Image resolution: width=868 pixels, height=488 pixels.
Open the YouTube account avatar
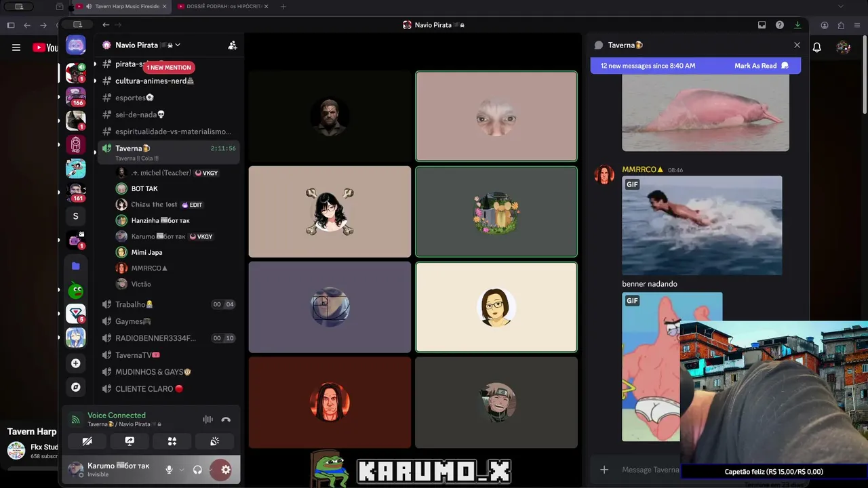(x=844, y=47)
